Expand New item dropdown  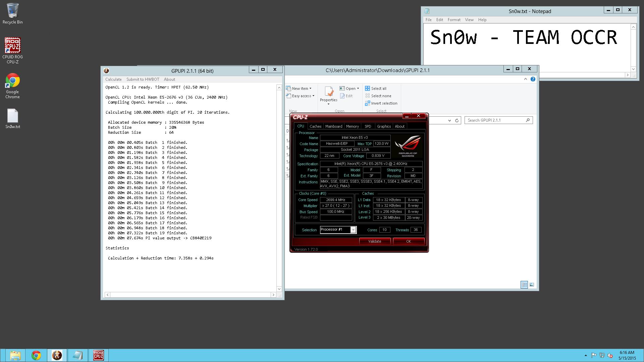pos(310,88)
